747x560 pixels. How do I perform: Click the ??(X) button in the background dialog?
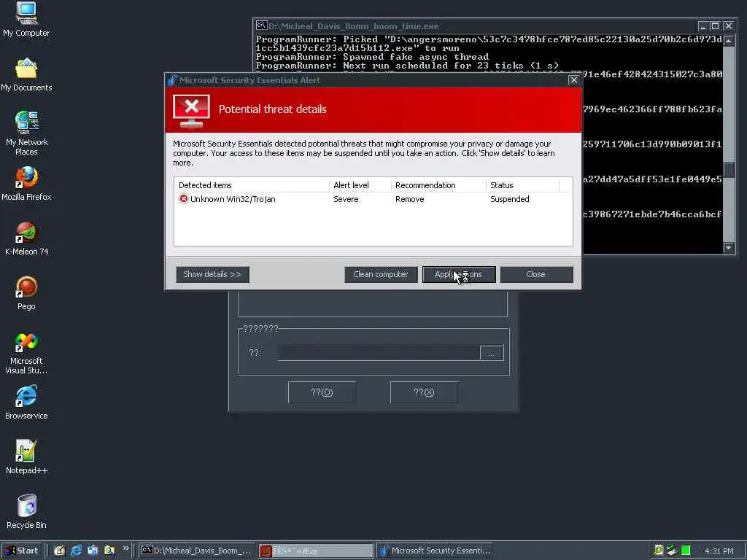point(424,392)
